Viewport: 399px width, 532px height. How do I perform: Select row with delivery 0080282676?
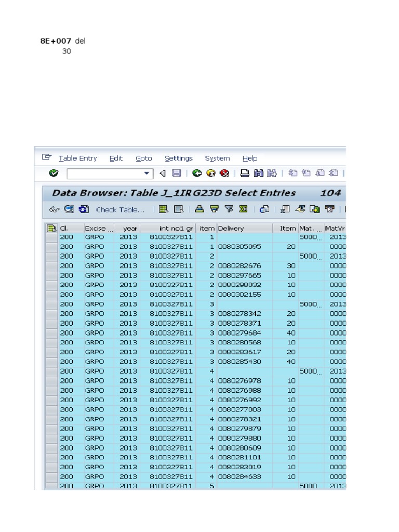tap(51, 266)
